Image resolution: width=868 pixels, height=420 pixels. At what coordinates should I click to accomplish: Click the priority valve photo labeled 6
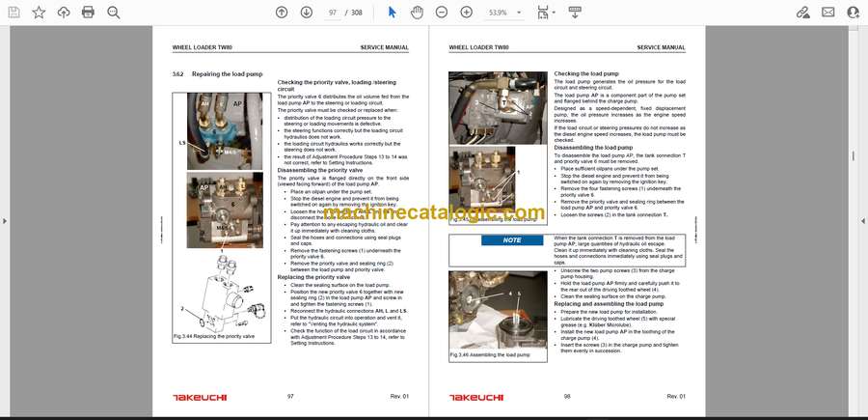225,210
